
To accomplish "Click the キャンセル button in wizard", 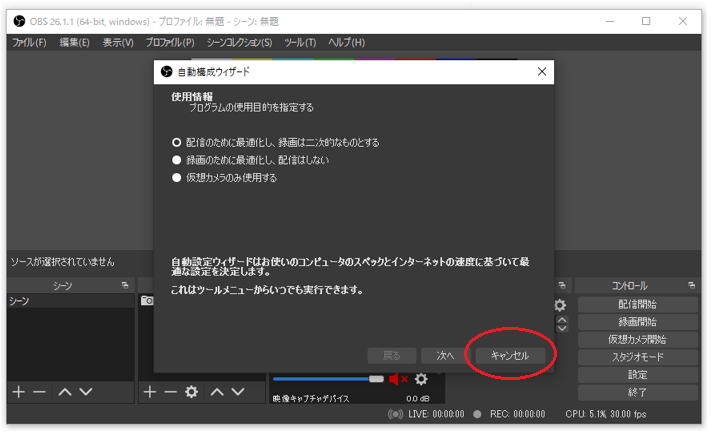I will (x=510, y=355).
